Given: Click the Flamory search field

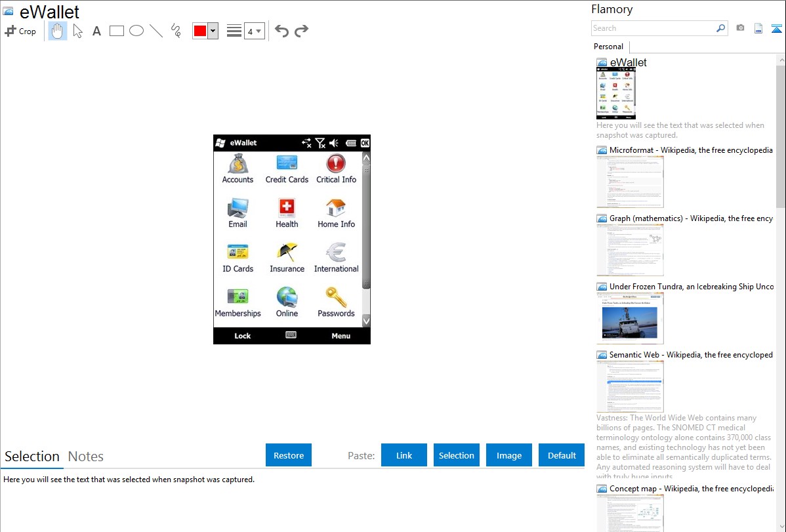Looking at the screenshot, I should (x=653, y=28).
